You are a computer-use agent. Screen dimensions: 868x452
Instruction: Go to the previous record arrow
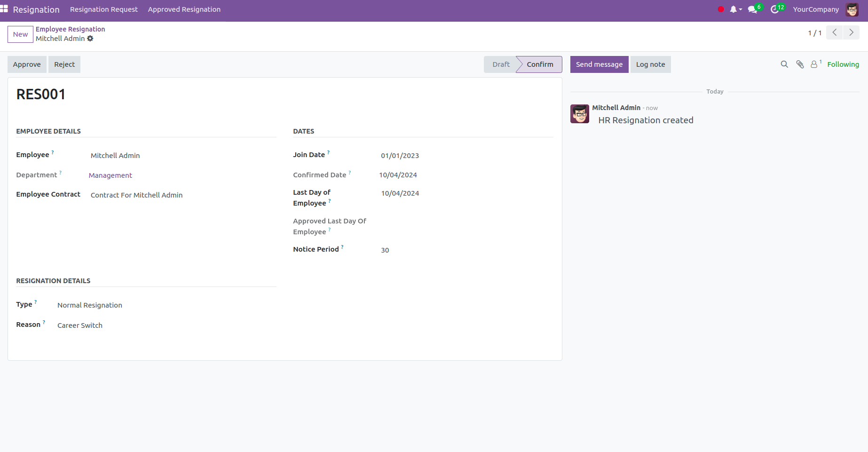pos(834,32)
